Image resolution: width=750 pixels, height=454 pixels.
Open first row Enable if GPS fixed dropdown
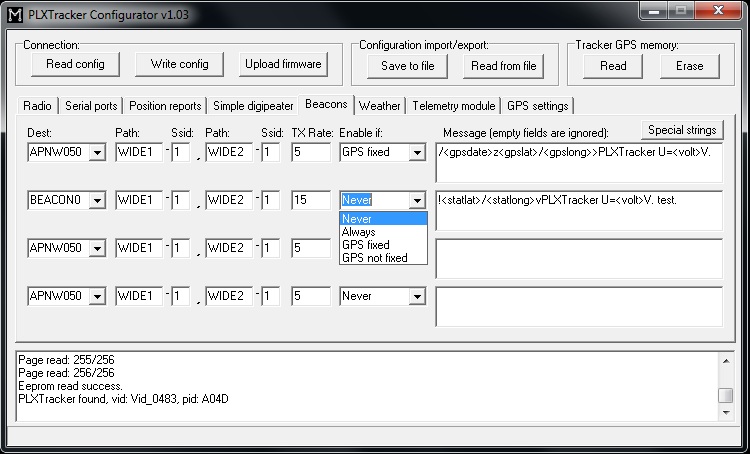[417, 153]
